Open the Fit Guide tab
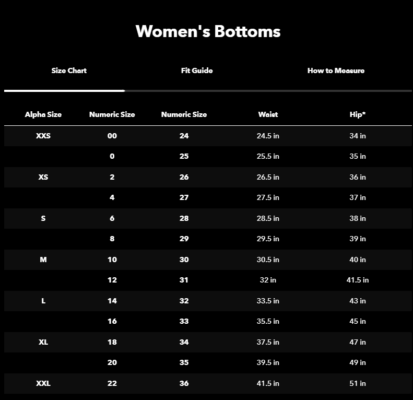 tap(197, 71)
